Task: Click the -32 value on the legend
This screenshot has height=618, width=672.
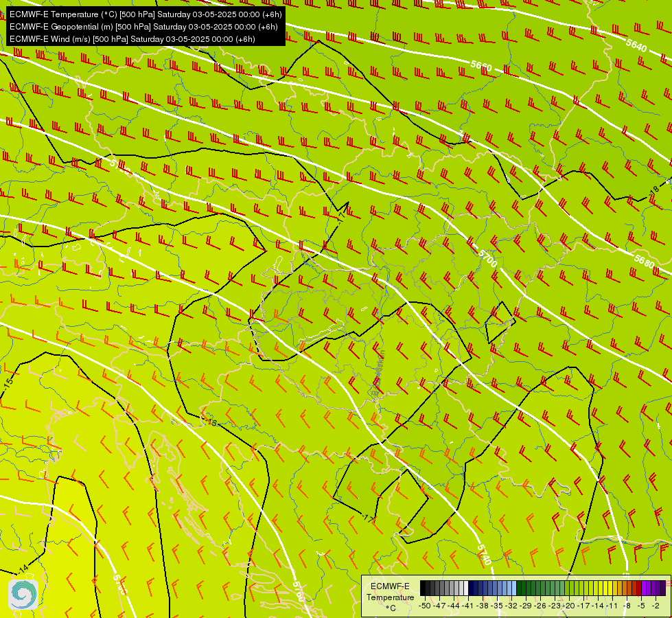Action: click(511, 606)
